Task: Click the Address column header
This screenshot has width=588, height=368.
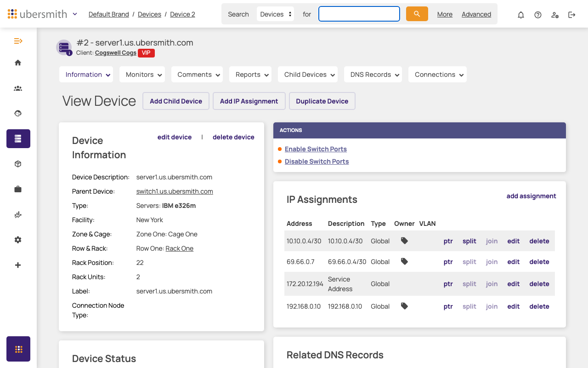Action: (300, 224)
